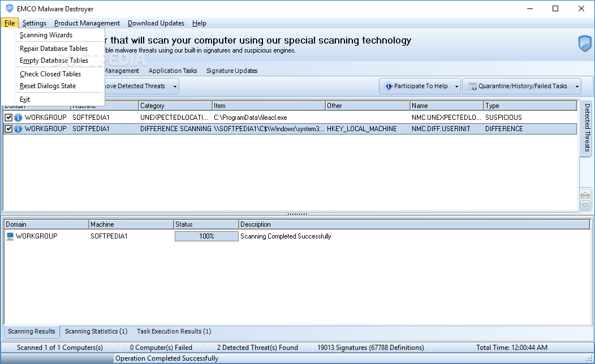Switch to the Scanning Results tab

[x=32, y=331]
